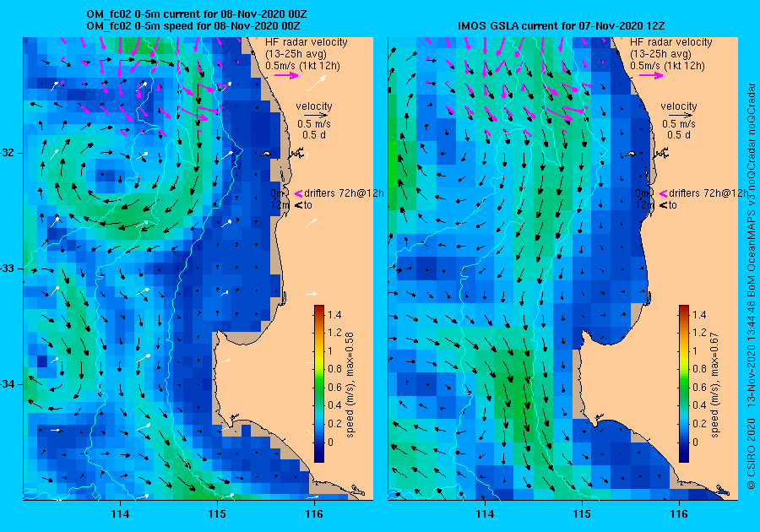This screenshot has height=532, width=760.
Task: Click the magenta HF radar legend arrow in left map
Action: (x=286, y=75)
